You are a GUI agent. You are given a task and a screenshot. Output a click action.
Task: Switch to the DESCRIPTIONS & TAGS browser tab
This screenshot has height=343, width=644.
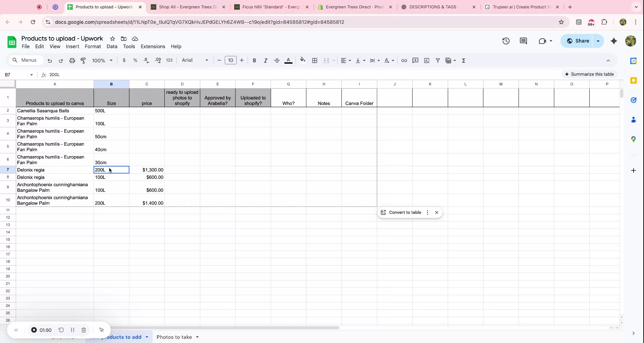point(433,7)
